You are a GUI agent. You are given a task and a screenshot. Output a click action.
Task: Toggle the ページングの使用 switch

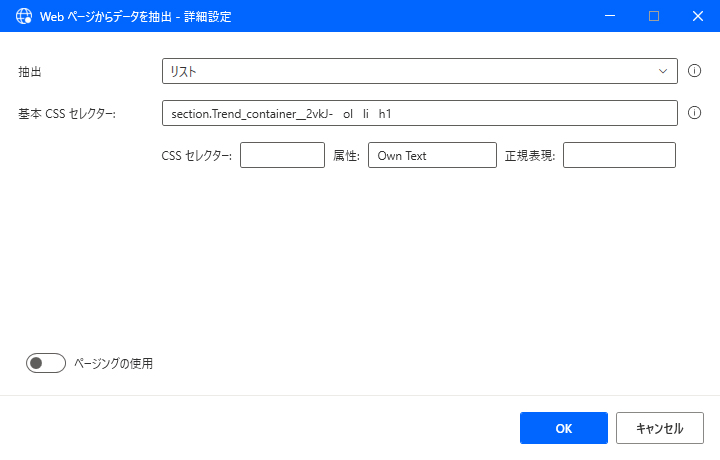[46, 363]
